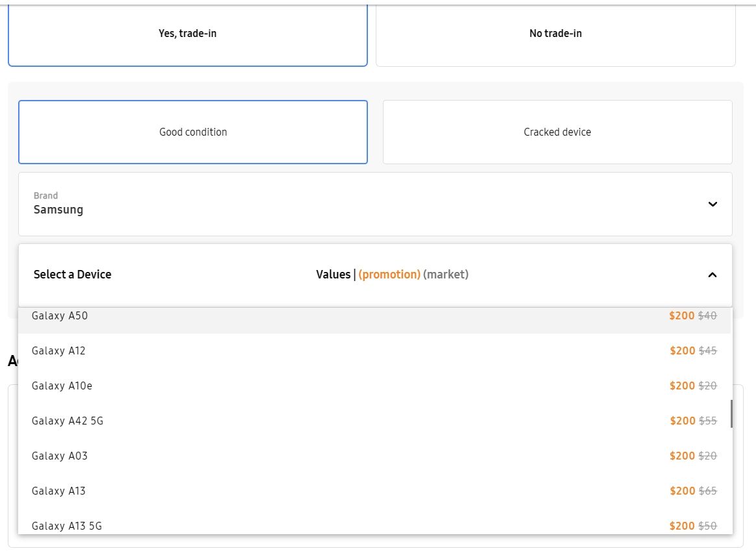Click the orange (promotion) label
756x553 pixels.
tap(389, 275)
